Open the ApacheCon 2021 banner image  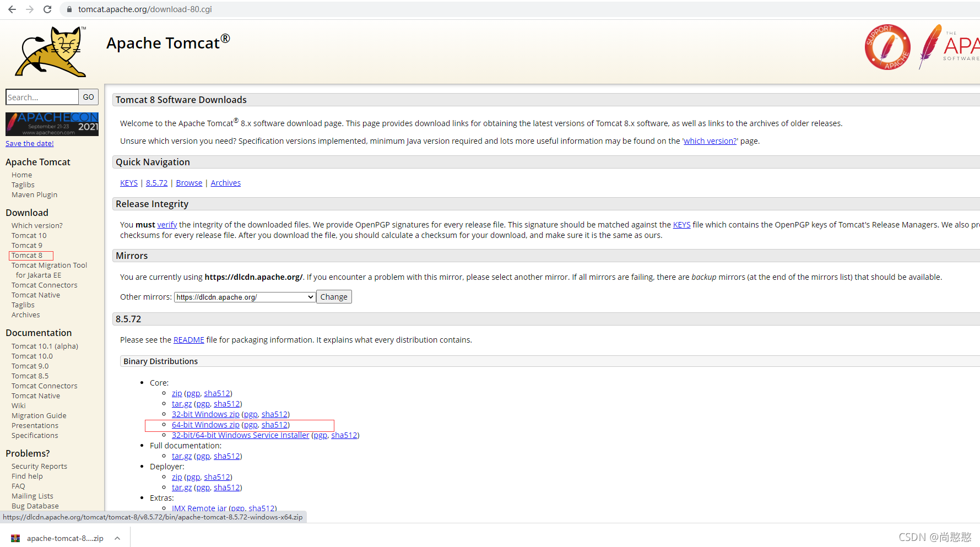click(52, 124)
